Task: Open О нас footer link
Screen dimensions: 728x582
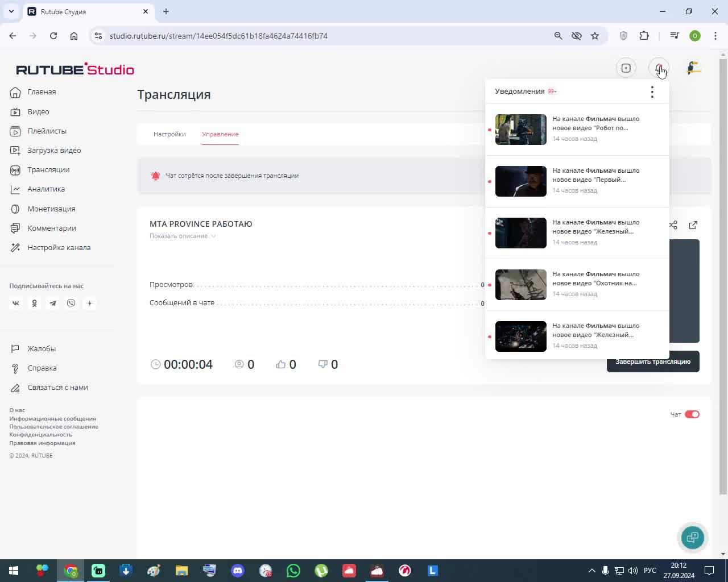Action: 17,410
